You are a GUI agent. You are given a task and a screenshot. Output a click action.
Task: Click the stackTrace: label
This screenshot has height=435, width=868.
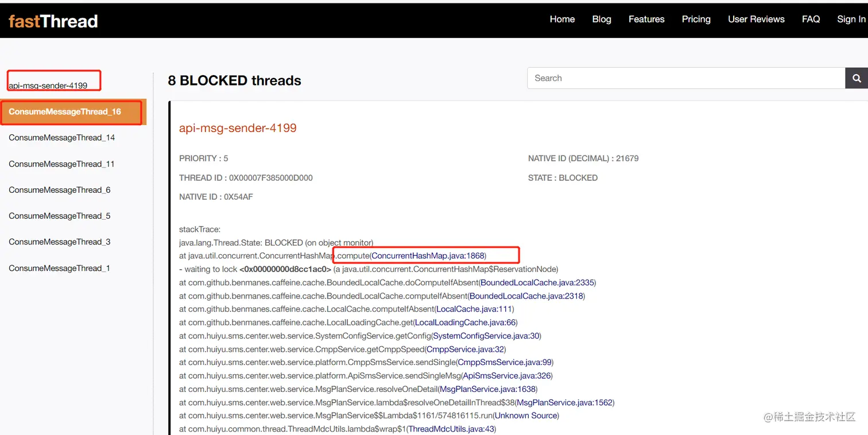point(200,230)
